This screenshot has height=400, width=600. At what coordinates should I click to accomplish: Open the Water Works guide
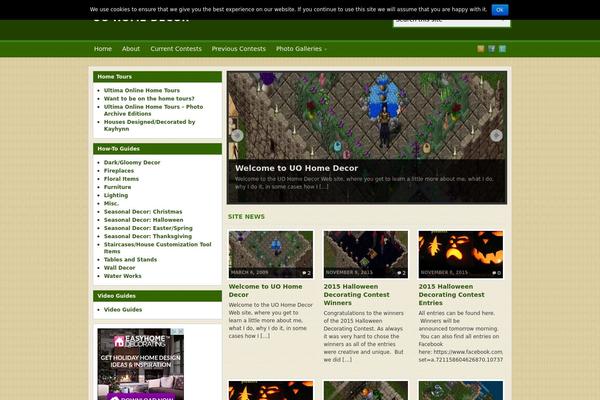(x=122, y=276)
